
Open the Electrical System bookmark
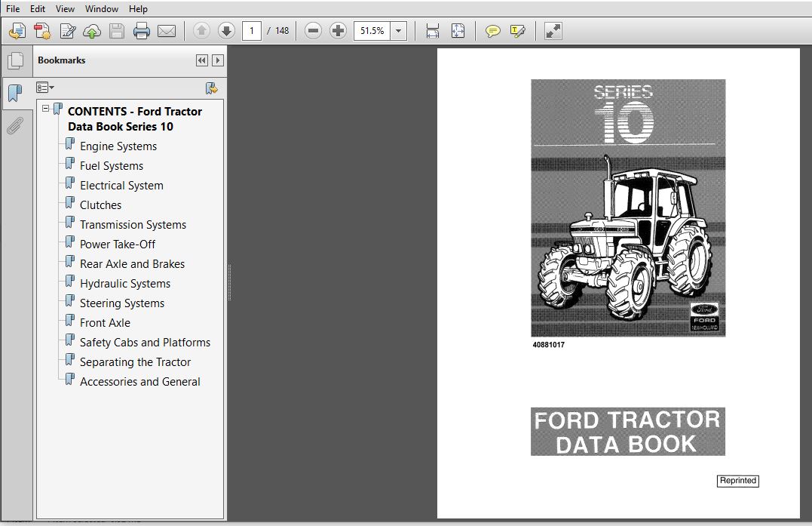121,186
